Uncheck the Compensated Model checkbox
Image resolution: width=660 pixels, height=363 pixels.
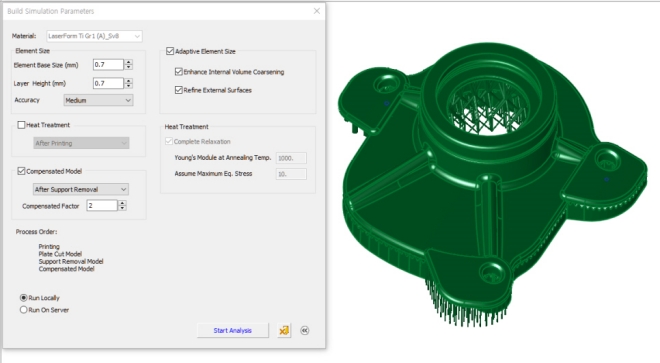click(21, 171)
